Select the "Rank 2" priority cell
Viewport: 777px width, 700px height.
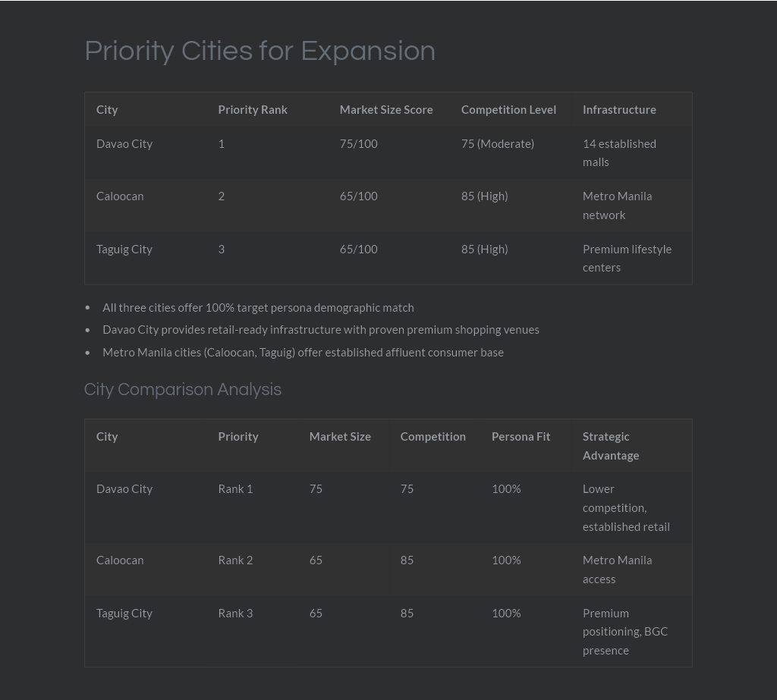(x=235, y=560)
